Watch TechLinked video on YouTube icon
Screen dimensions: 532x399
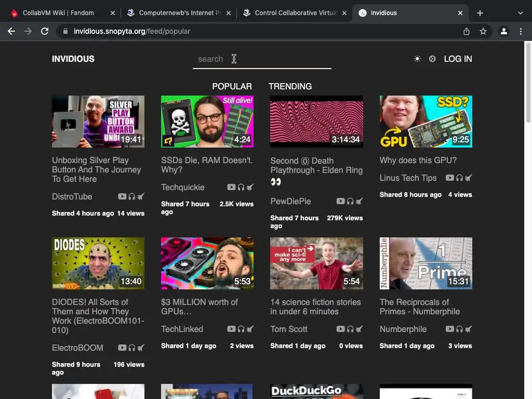coord(231,329)
